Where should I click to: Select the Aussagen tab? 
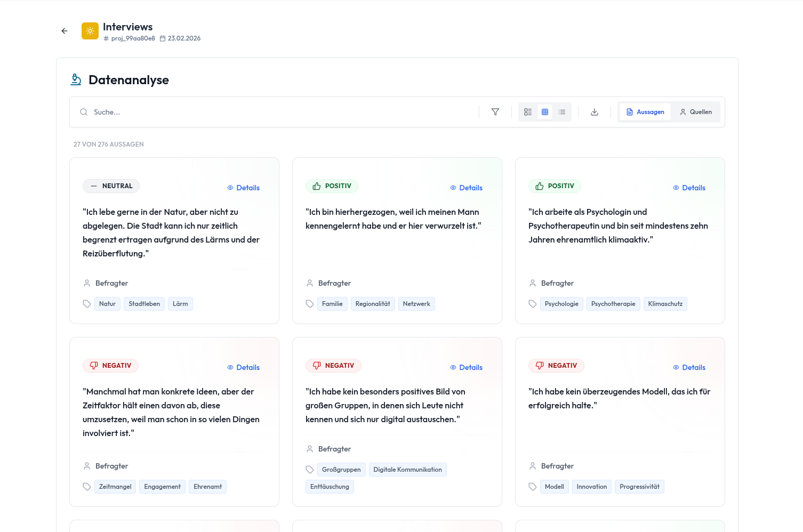click(x=645, y=112)
